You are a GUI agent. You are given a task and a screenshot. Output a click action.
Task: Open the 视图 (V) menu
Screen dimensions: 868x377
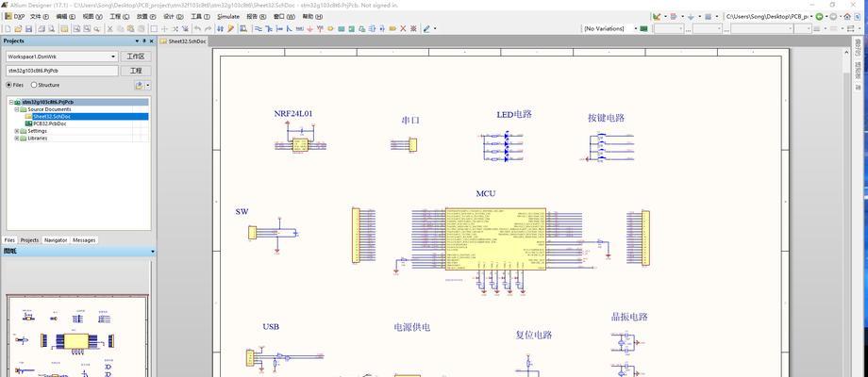point(92,16)
